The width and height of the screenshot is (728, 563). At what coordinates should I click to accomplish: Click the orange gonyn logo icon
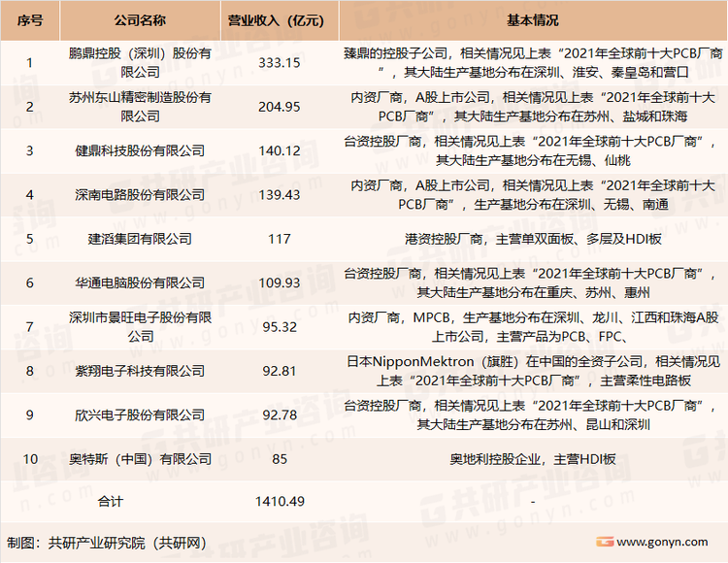click(605, 542)
